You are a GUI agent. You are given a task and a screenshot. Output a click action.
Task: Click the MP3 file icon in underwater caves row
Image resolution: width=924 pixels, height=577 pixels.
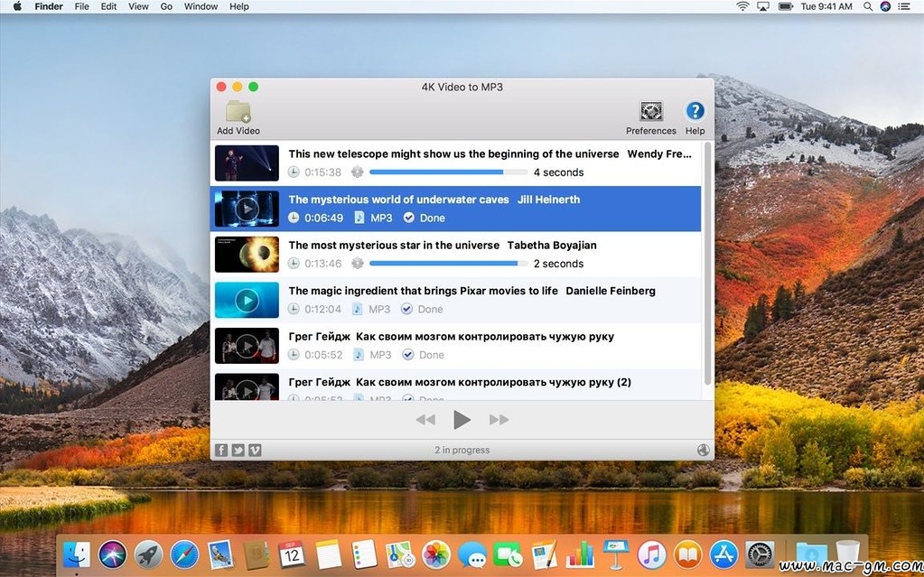pos(359,218)
